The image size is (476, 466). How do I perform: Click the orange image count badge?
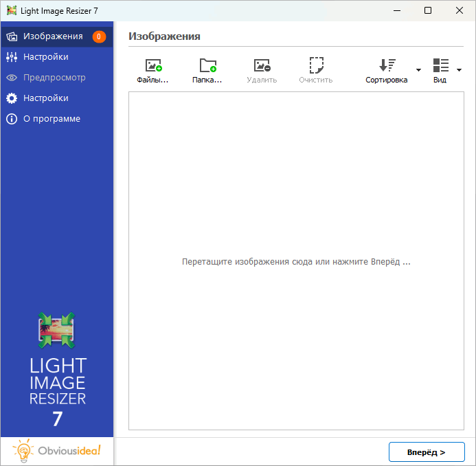[x=99, y=36]
